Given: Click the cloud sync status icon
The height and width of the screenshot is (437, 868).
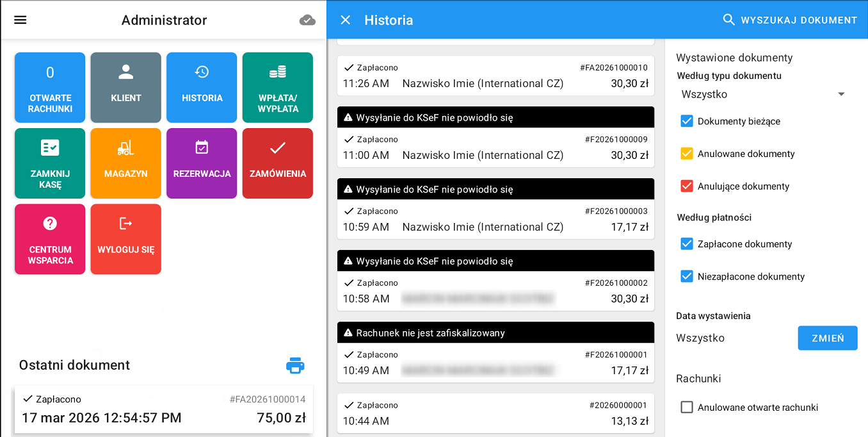Looking at the screenshot, I should coord(307,20).
